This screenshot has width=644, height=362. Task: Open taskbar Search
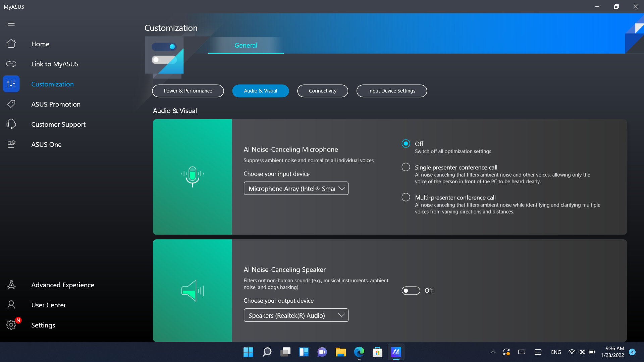point(267,352)
